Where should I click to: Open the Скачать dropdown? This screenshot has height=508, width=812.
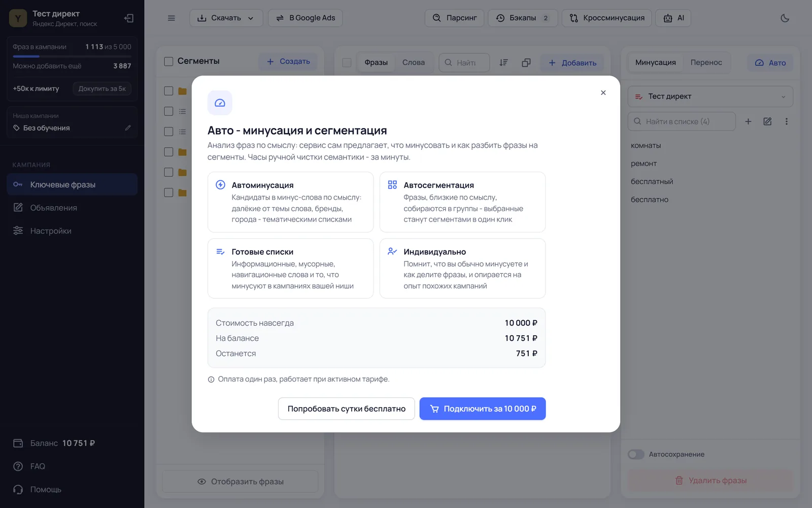pyautogui.click(x=226, y=18)
